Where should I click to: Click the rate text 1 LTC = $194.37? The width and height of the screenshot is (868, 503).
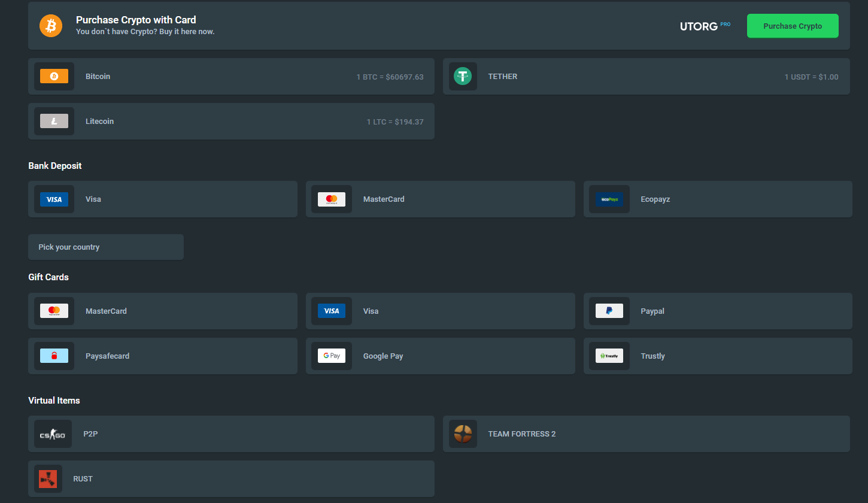pyautogui.click(x=395, y=122)
